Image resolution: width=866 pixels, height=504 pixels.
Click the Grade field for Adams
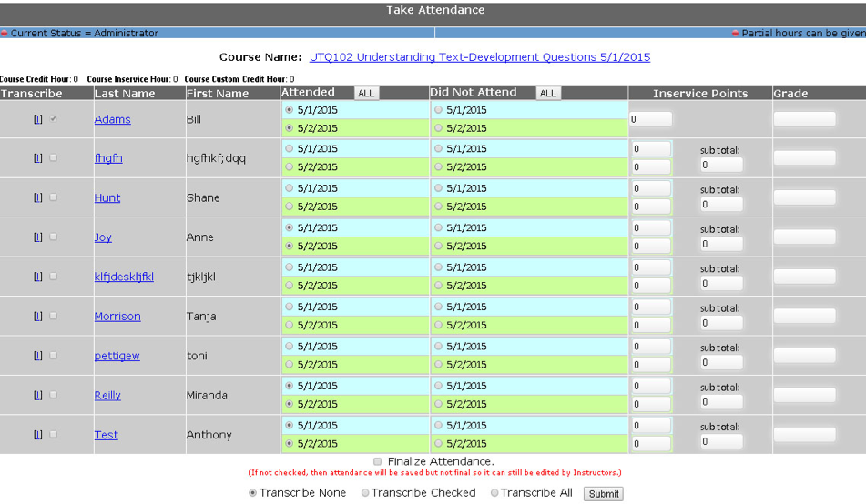click(x=804, y=119)
